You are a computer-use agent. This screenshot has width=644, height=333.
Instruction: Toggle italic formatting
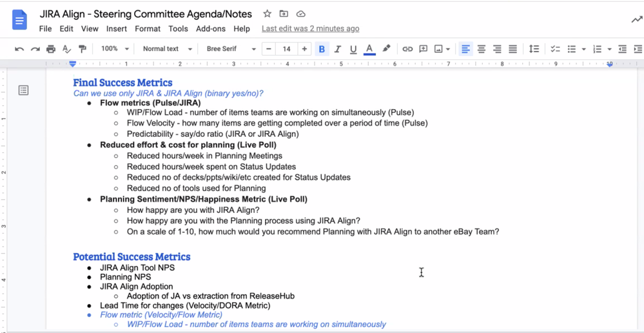coord(338,49)
